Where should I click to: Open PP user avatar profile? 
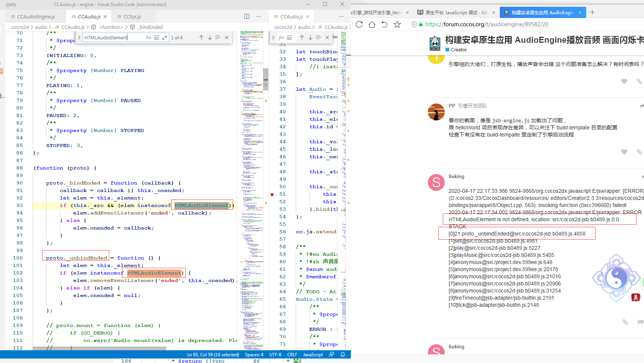[436, 112]
